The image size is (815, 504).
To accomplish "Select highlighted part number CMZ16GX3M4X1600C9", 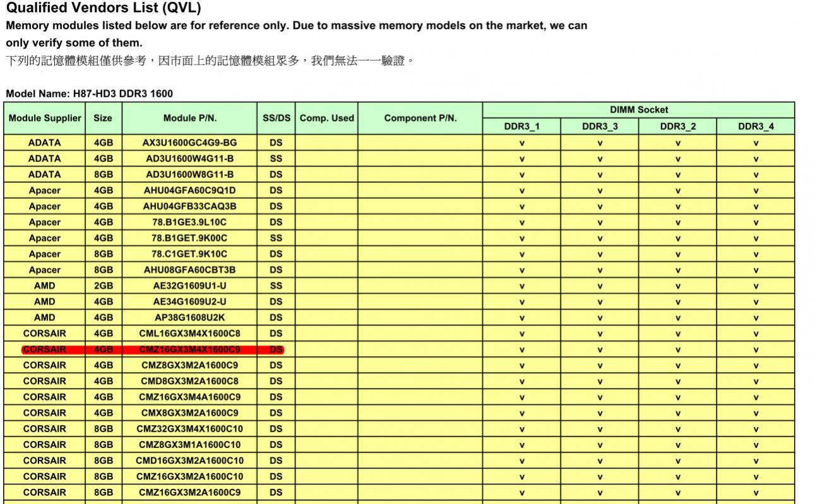I will pyautogui.click(x=189, y=349).
